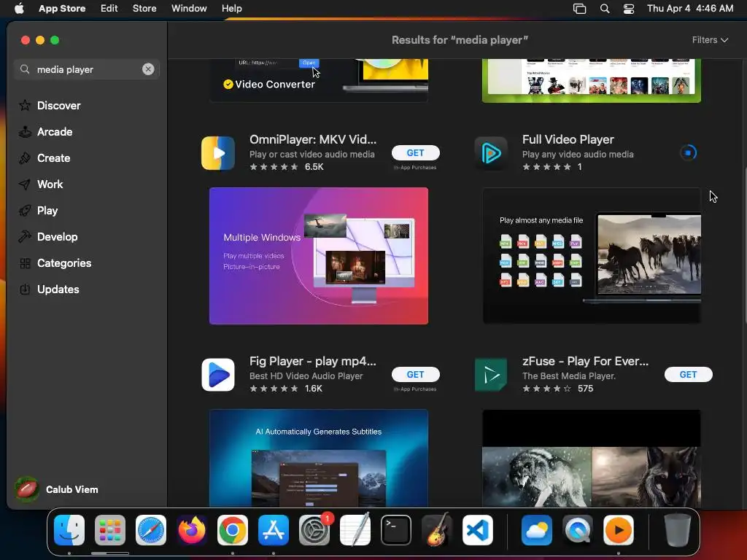Open Fig Player - play mp4... title
The image size is (747, 560).
click(313, 361)
